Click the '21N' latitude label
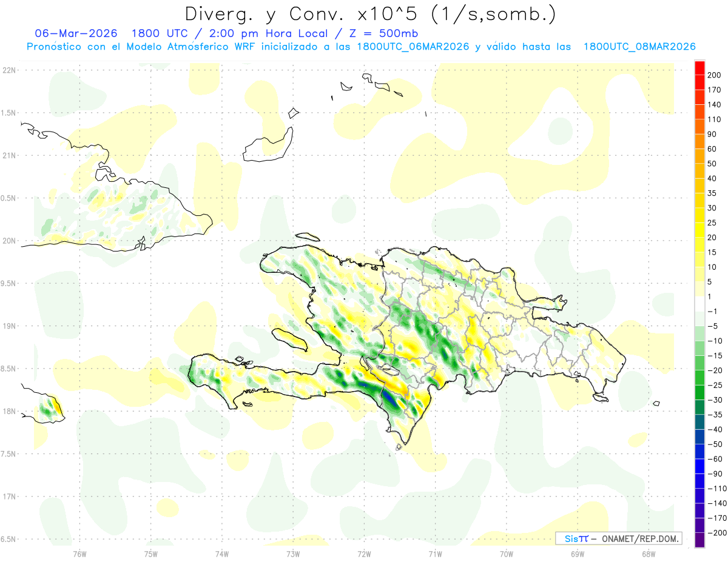The width and height of the screenshot is (728, 562). tap(8, 155)
